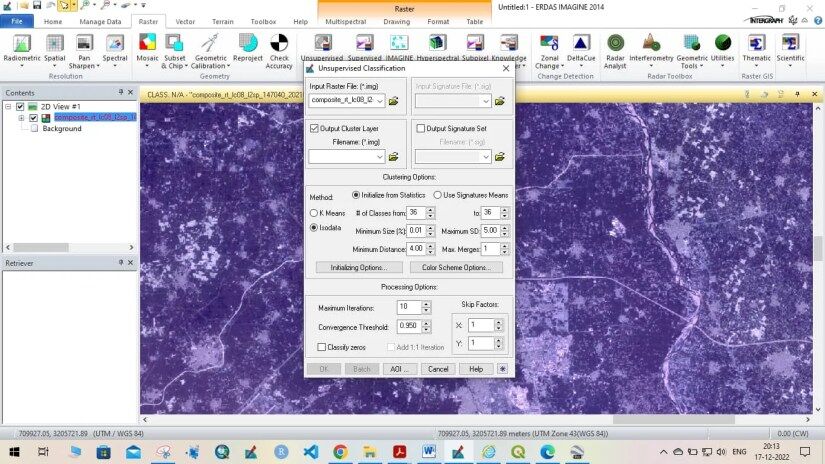
Task: Click the Reproject icon in Geometry group
Action: 248,46
